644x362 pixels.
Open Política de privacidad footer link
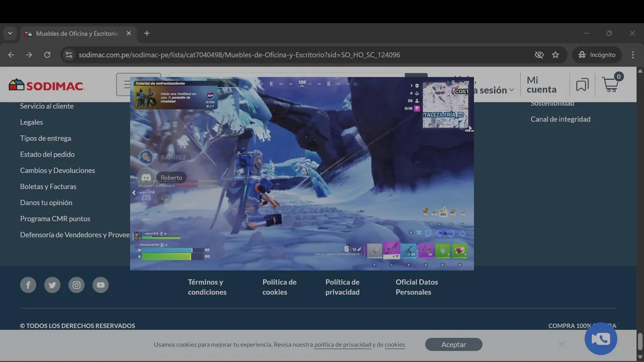(343, 287)
